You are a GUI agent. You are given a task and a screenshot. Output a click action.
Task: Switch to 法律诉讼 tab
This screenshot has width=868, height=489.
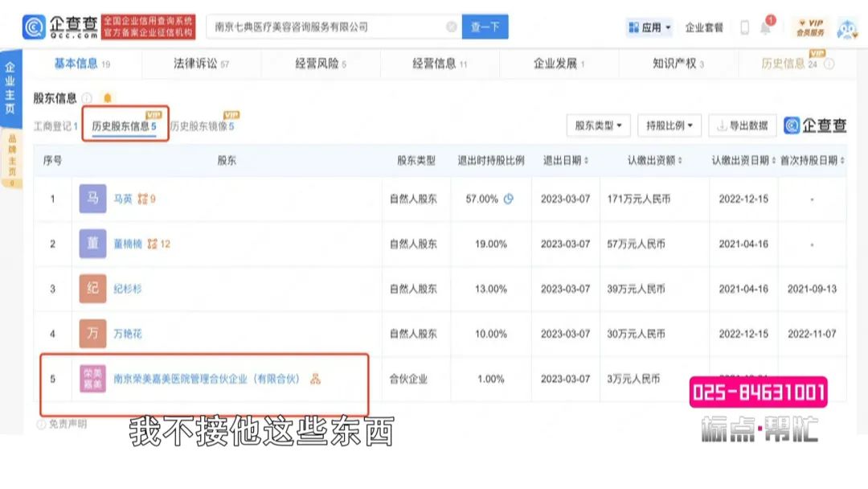(201, 64)
